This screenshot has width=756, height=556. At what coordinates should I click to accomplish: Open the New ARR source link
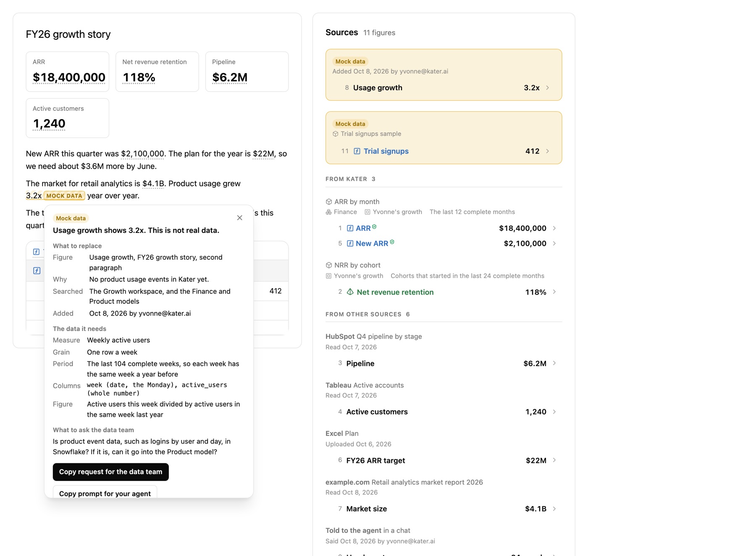click(372, 243)
